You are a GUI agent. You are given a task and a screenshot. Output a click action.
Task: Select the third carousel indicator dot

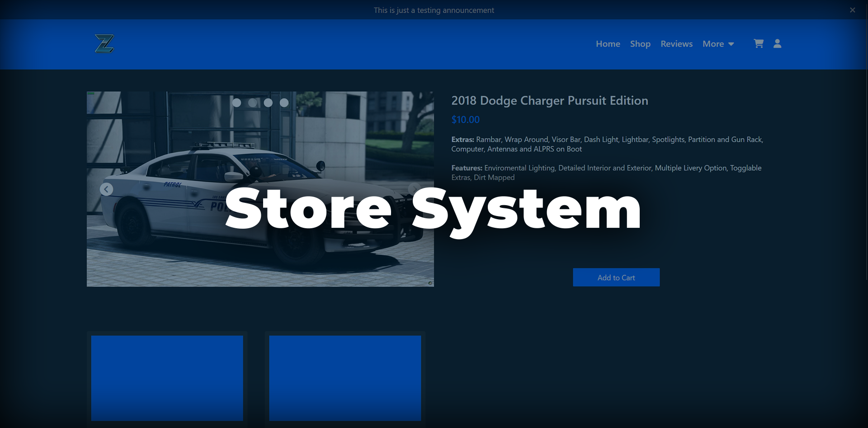268,103
